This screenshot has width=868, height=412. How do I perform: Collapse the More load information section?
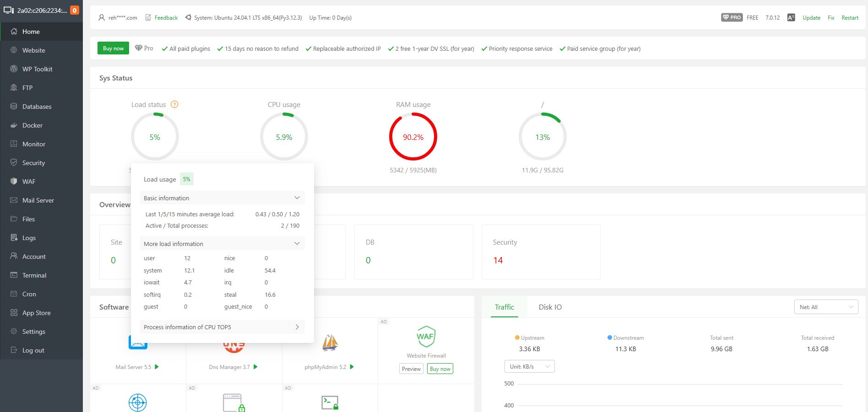[x=222, y=244]
